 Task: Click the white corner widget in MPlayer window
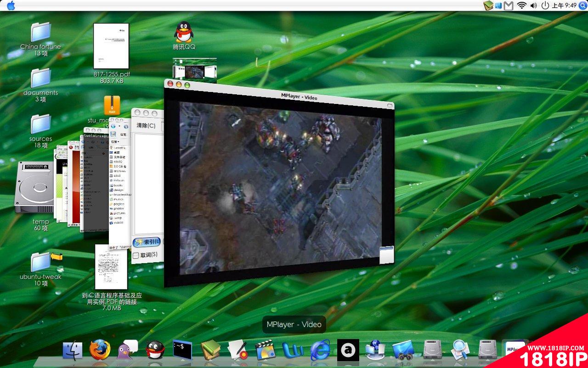tap(387, 255)
